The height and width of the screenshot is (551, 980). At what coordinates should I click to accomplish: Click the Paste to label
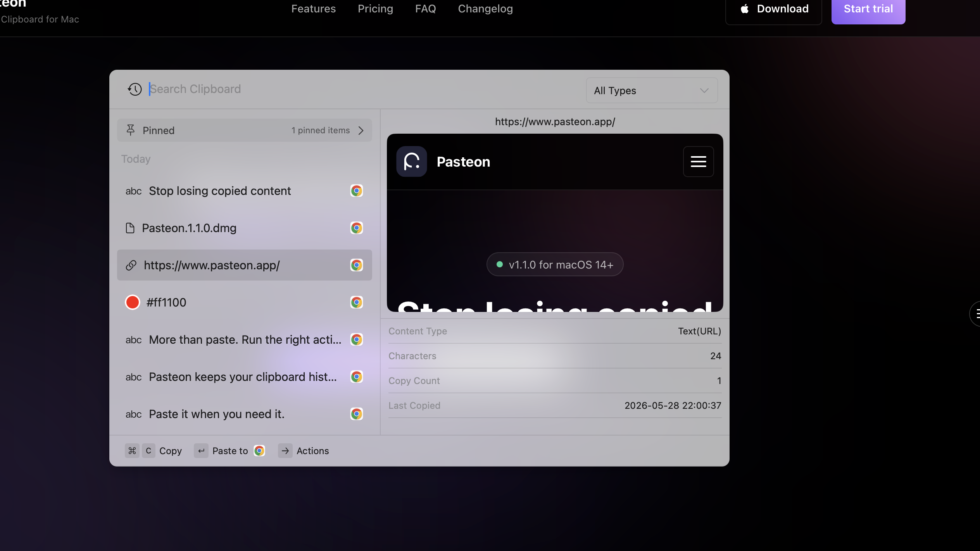pyautogui.click(x=230, y=451)
